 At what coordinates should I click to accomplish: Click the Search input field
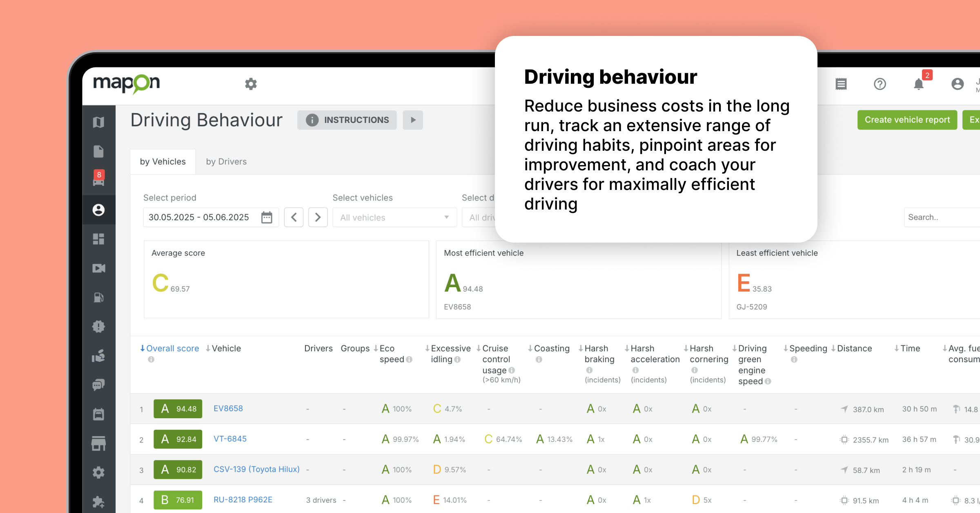point(941,217)
